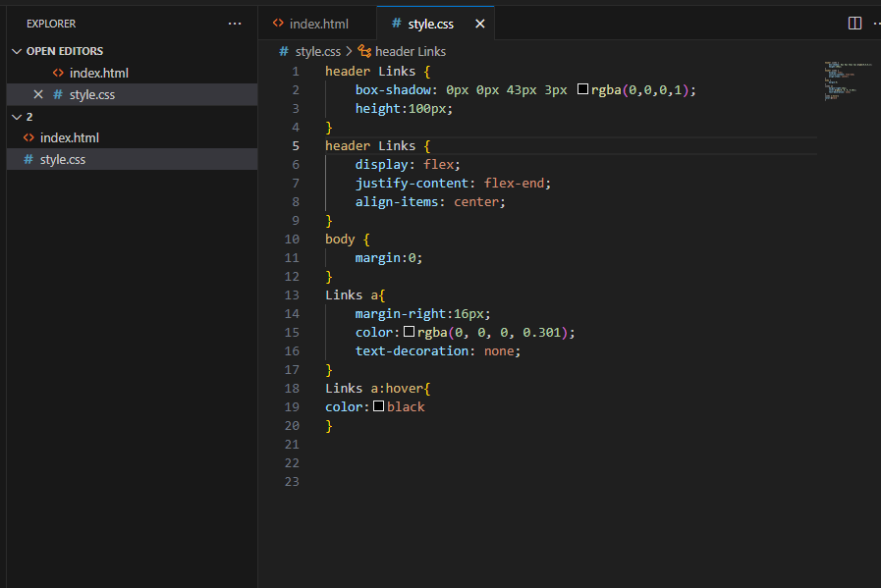Collapse the OPEN EDITORS section

click(16, 50)
